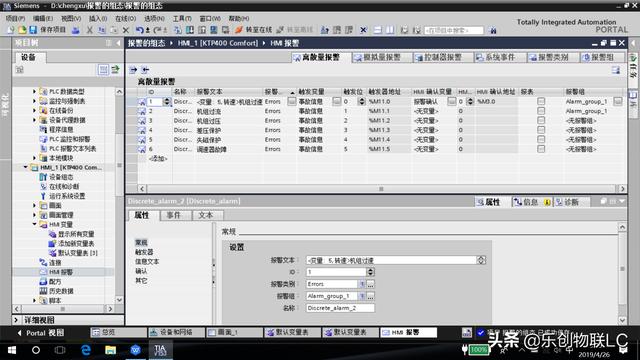
Task: Select 信息文本 in the properties navigation
Action: point(147,262)
